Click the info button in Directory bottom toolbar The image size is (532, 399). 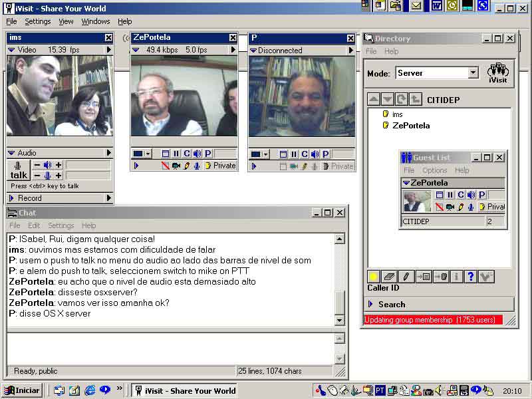click(456, 277)
